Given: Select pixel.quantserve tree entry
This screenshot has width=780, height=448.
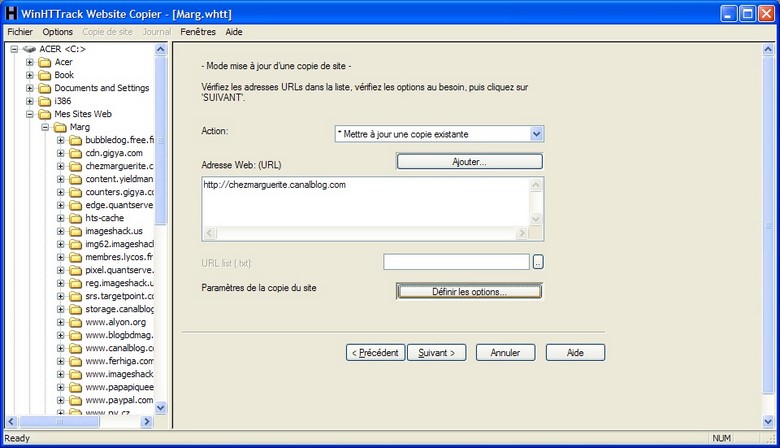Looking at the screenshot, I should [119, 270].
